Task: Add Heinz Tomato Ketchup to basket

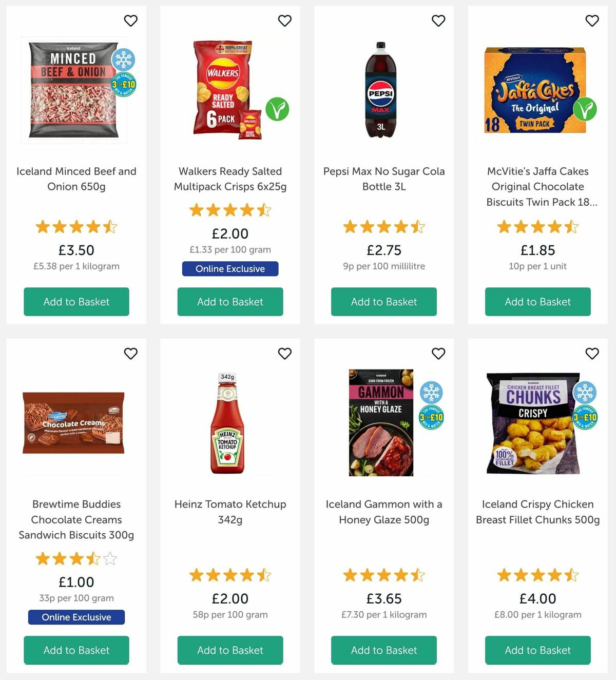Action: tap(230, 650)
